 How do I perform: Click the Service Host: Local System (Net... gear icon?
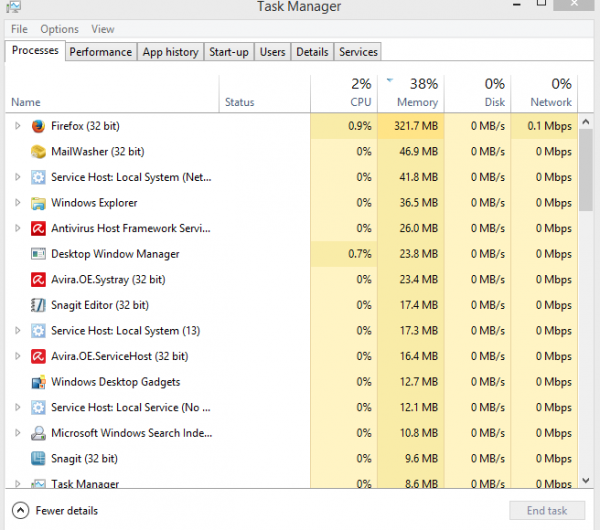point(38,177)
